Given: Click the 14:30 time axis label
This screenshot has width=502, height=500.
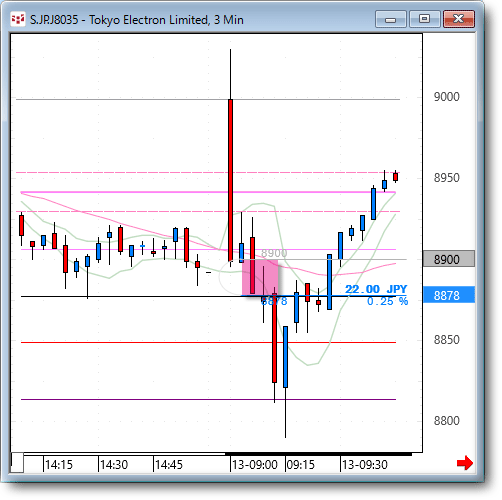Looking at the screenshot, I should pyautogui.click(x=114, y=465).
